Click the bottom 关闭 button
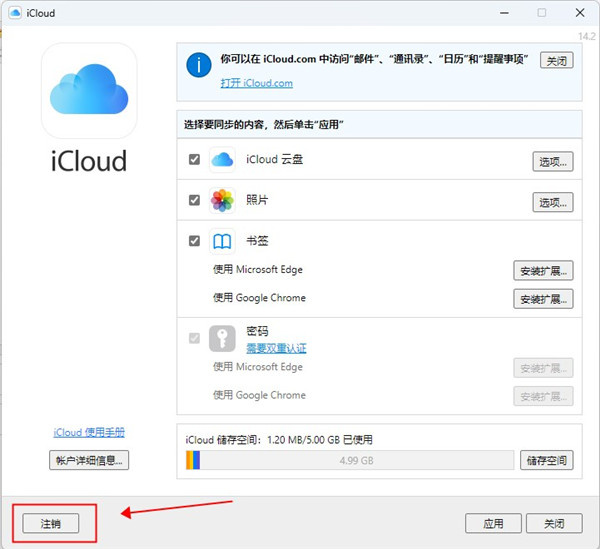This screenshot has width=600, height=549. [554, 523]
